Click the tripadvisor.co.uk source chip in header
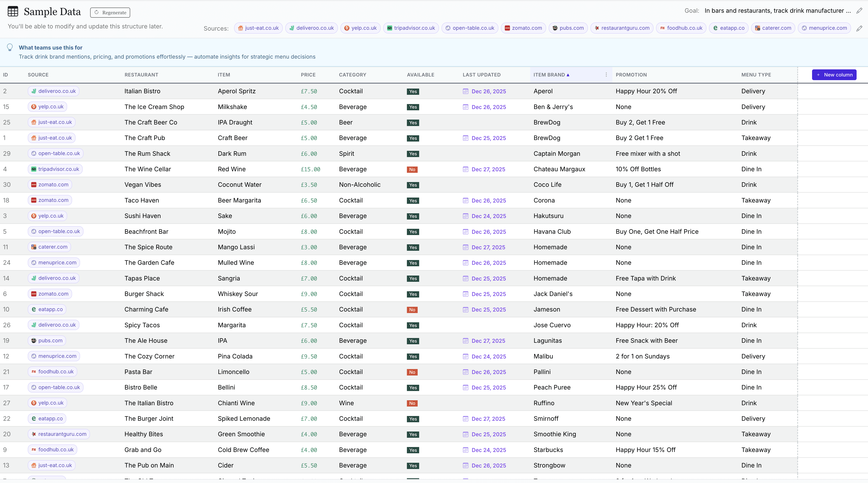Viewport: 868px width, 483px height. (411, 28)
